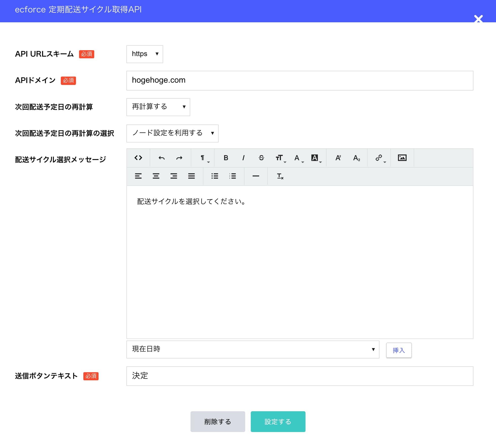Insert an image into the message
Image resolution: width=496 pixels, height=448 pixels.
click(x=402, y=158)
